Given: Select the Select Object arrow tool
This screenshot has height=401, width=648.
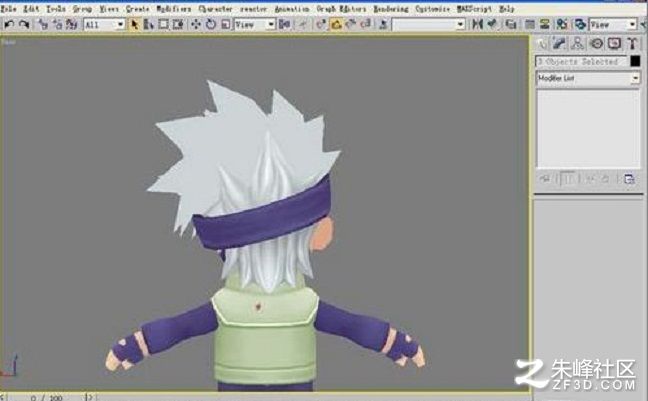Looking at the screenshot, I should (134, 25).
